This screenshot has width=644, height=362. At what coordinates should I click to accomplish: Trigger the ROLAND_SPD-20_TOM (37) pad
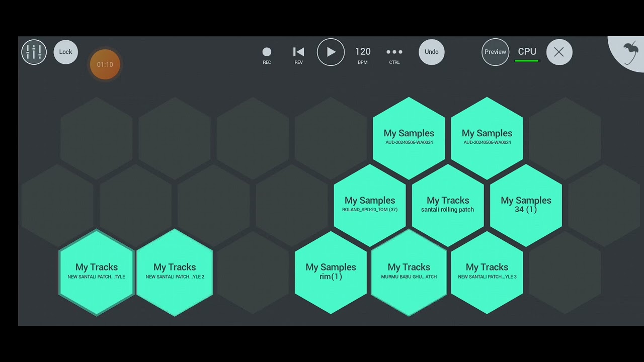[x=370, y=205]
